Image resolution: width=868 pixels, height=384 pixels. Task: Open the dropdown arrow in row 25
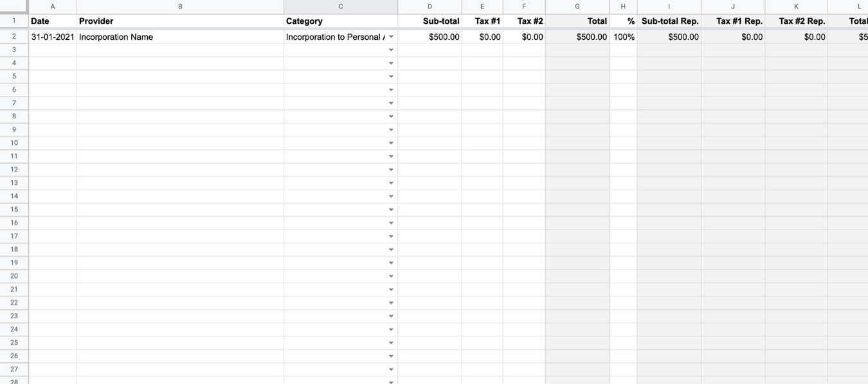[x=391, y=343]
